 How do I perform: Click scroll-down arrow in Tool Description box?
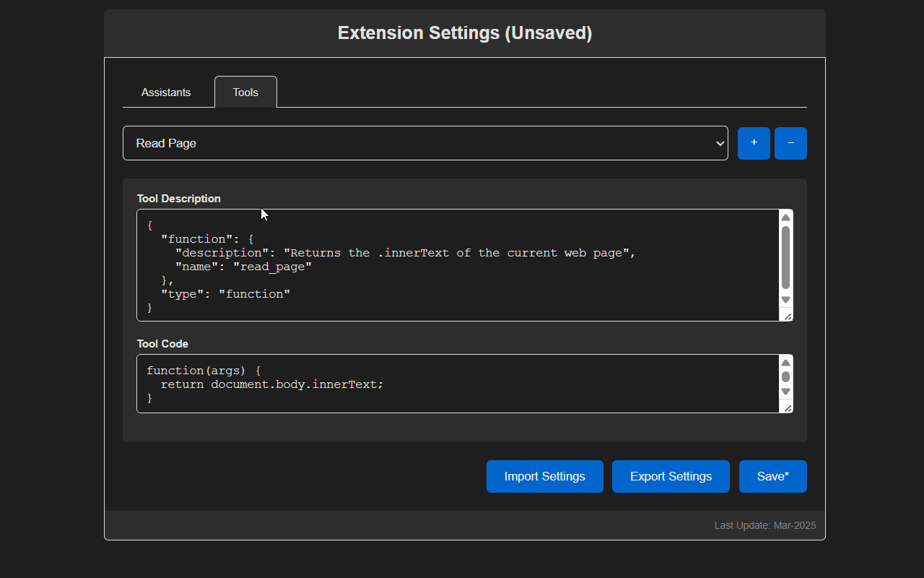[785, 300]
